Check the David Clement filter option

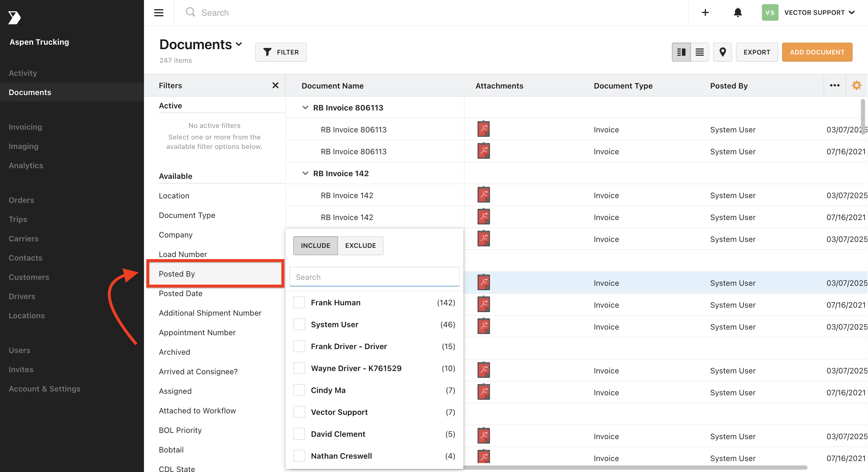pyautogui.click(x=299, y=434)
